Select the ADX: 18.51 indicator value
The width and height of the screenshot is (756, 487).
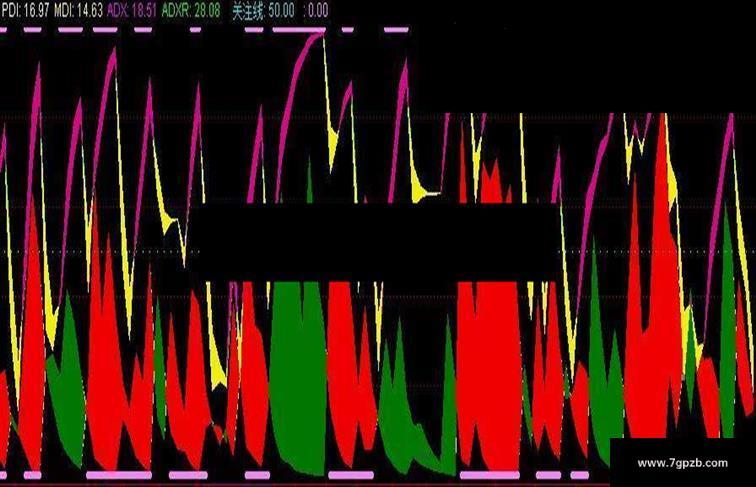click(x=132, y=10)
